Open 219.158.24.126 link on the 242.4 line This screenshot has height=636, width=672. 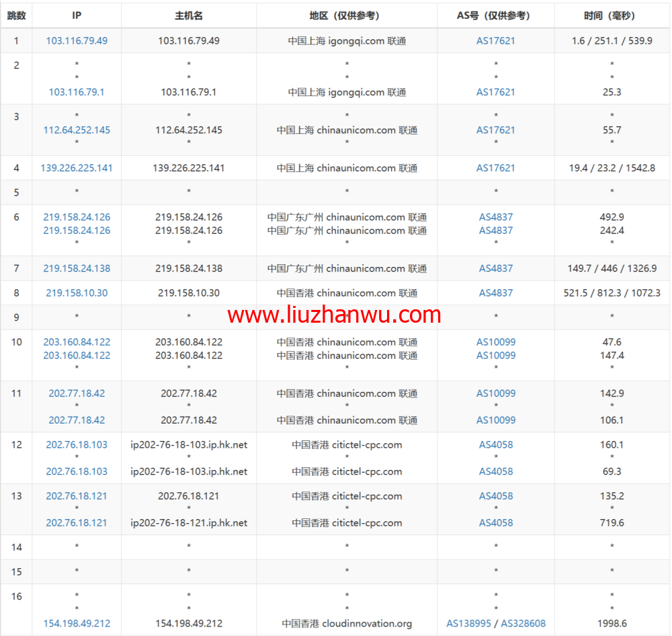[x=77, y=231]
